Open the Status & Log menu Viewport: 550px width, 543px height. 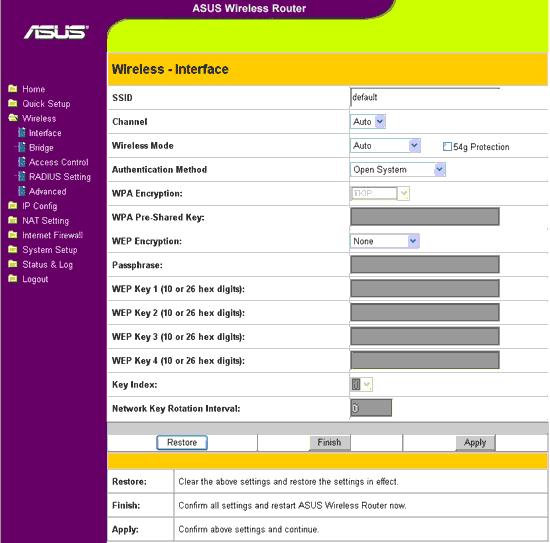[x=48, y=264]
